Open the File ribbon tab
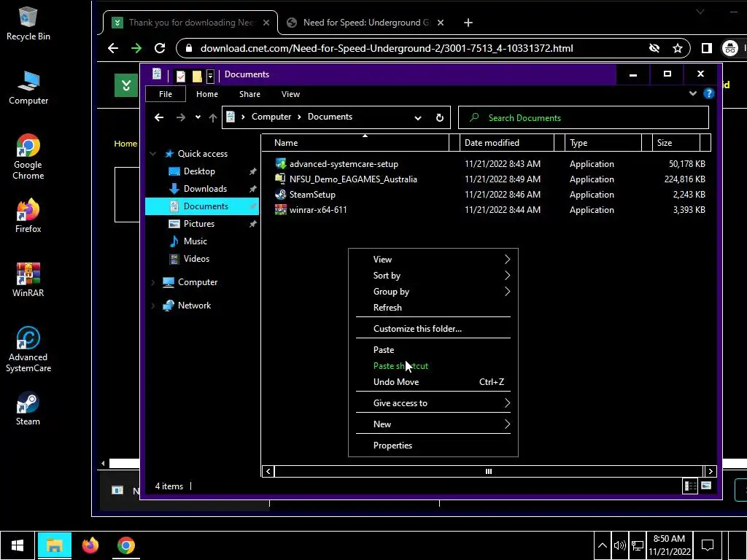This screenshot has width=747, height=560. [x=166, y=94]
